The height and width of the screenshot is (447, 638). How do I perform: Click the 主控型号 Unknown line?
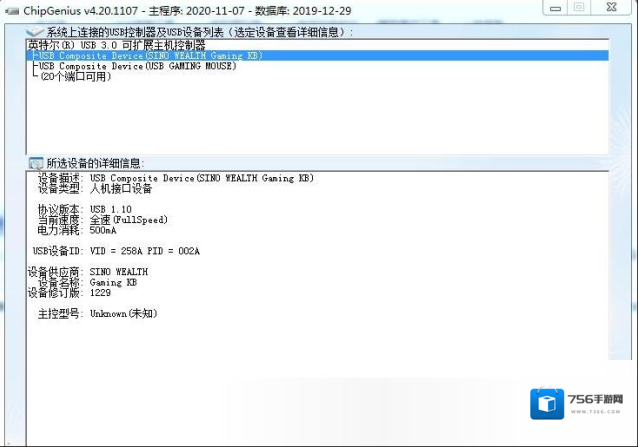click(96, 314)
